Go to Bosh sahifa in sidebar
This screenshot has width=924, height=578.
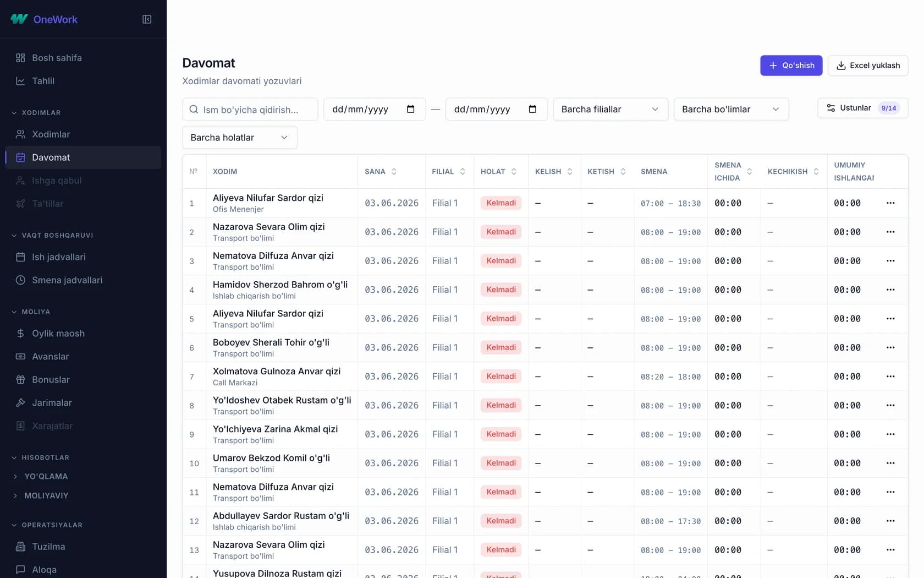pyautogui.click(x=83, y=58)
